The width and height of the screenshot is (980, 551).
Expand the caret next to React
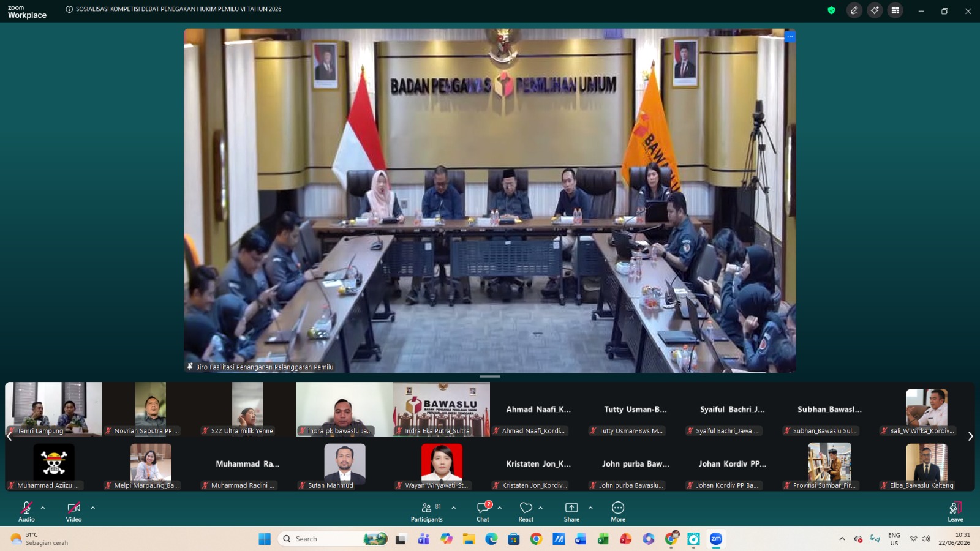point(540,508)
